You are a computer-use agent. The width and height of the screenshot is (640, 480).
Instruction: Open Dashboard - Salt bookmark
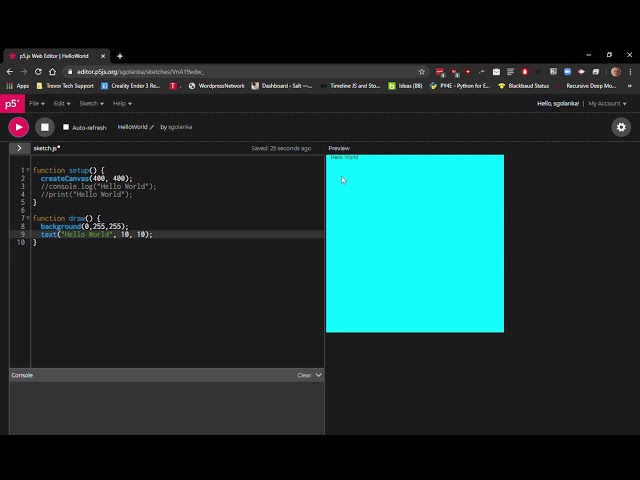282,86
